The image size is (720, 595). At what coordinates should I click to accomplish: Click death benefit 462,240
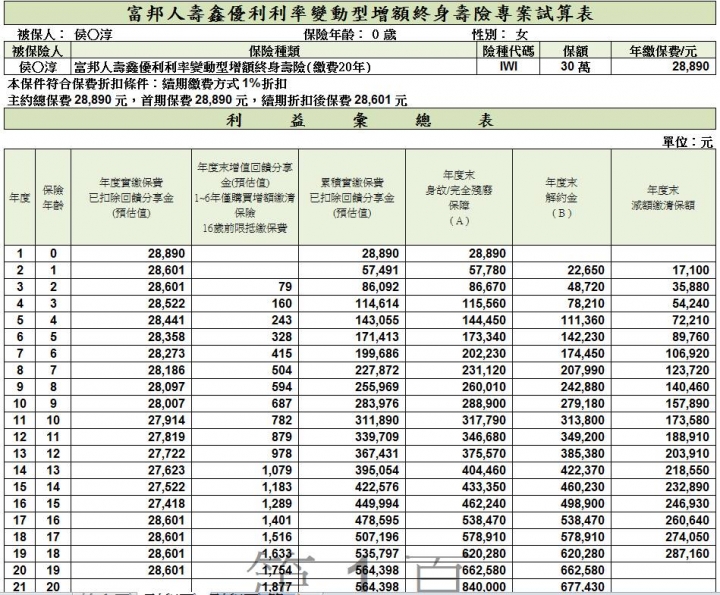click(484, 504)
